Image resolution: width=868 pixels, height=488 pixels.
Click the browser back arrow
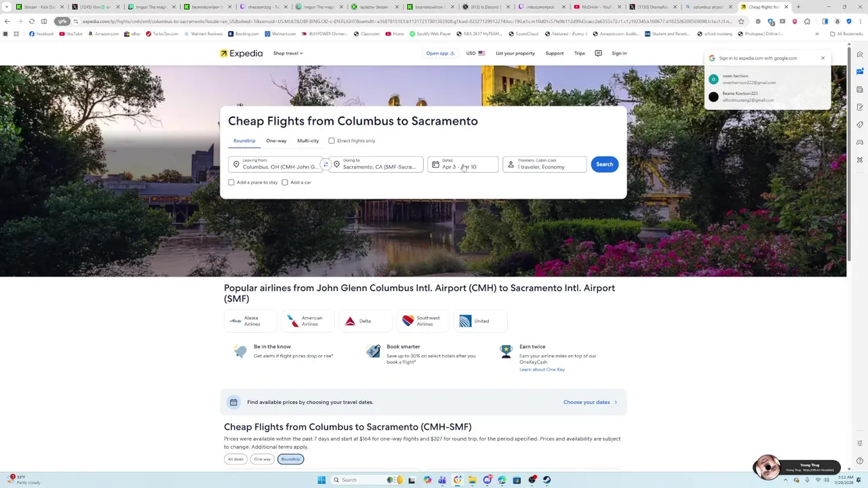coord(7,21)
